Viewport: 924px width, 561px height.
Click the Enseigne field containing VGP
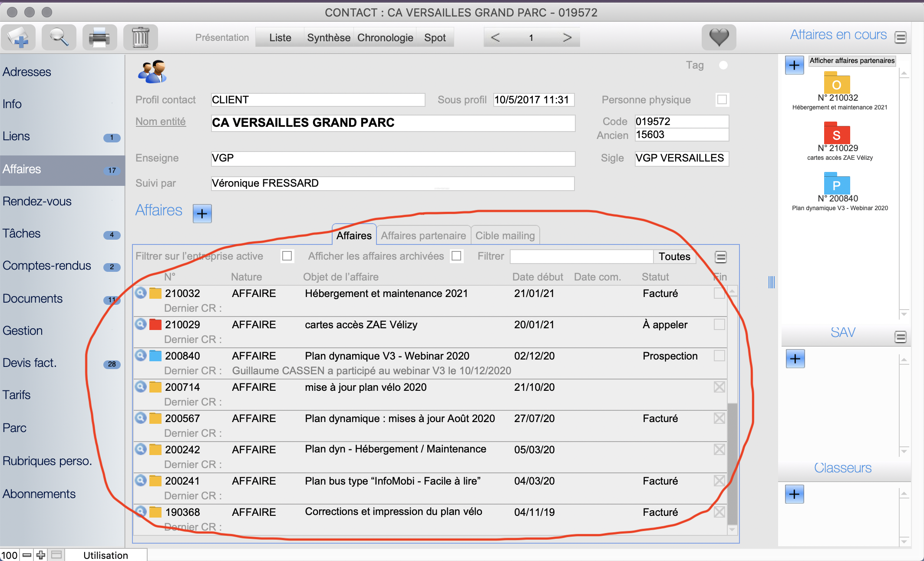(393, 158)
